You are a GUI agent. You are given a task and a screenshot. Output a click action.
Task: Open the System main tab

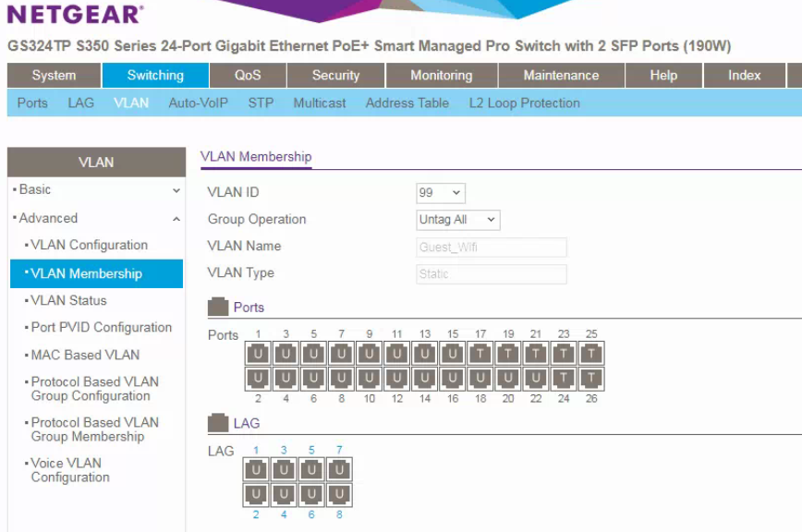point(54,75)
